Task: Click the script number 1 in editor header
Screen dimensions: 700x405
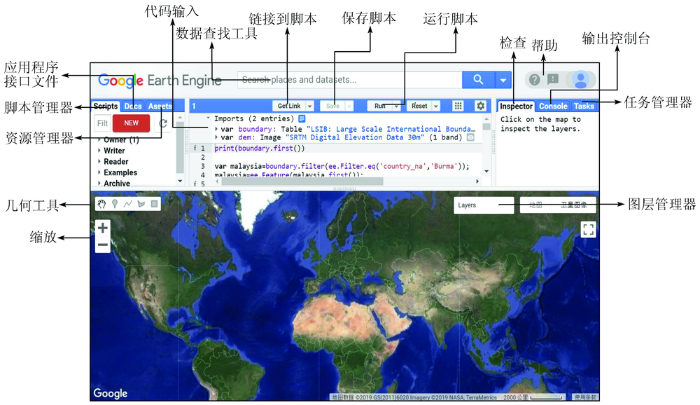Action: click(194, 106)
